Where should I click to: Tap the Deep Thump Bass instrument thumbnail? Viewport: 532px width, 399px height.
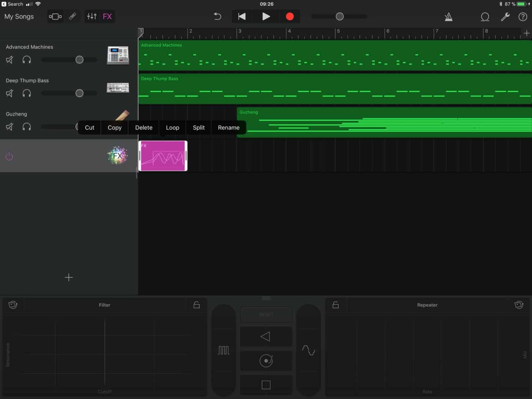pos(118,88)
